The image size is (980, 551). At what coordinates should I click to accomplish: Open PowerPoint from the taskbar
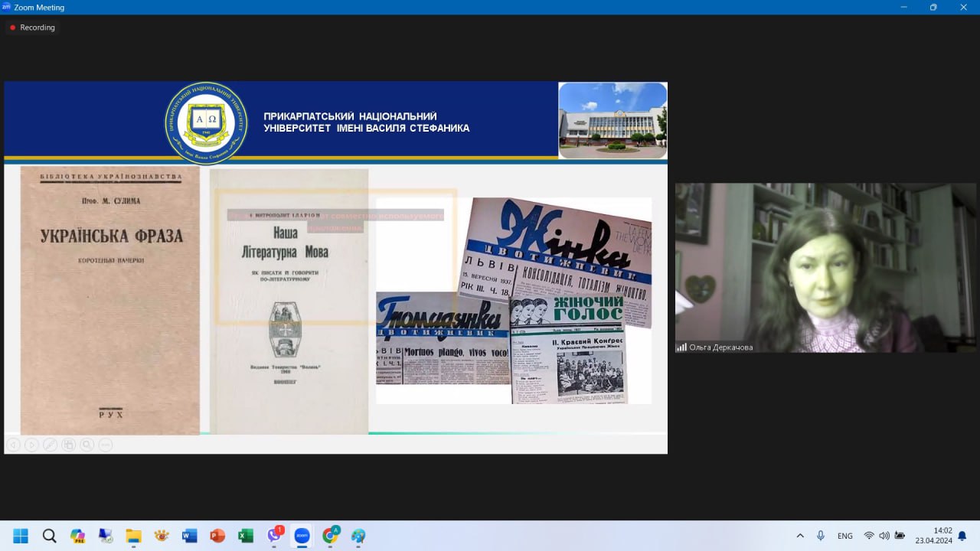point(217,536)
